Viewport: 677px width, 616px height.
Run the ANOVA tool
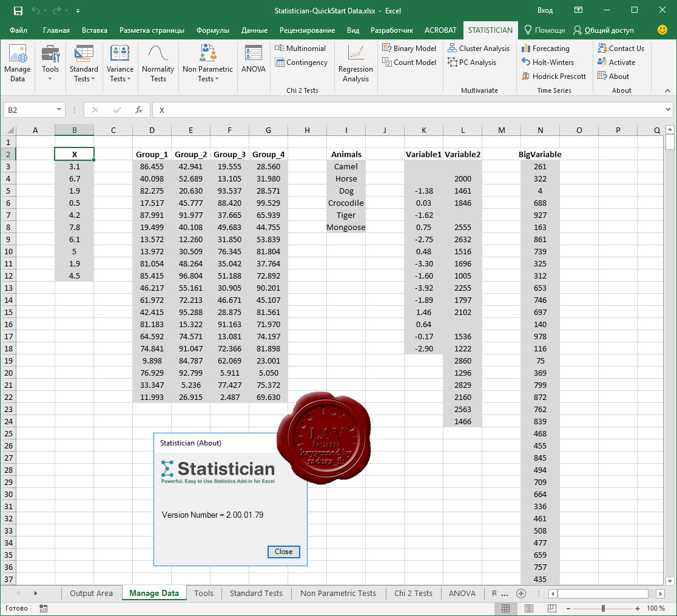click(x=254, y=59)
